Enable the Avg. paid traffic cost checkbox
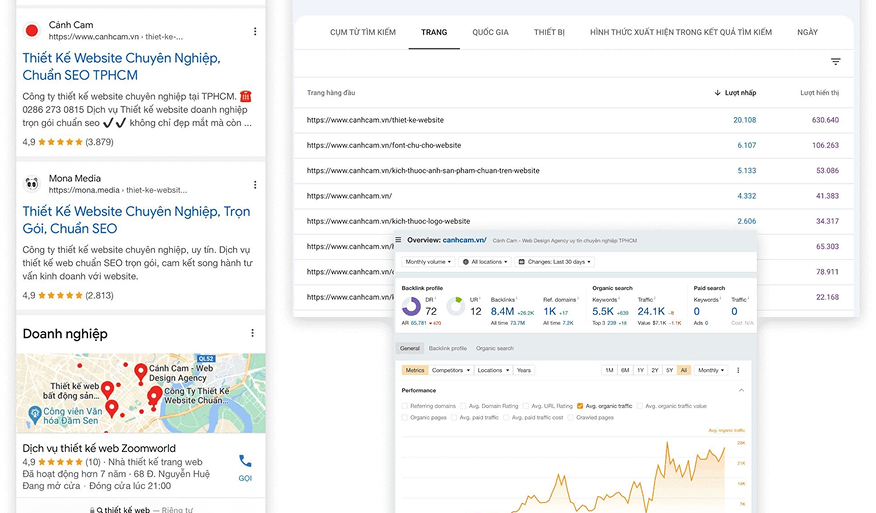This screenshot has height=513, width=876. 506,417
